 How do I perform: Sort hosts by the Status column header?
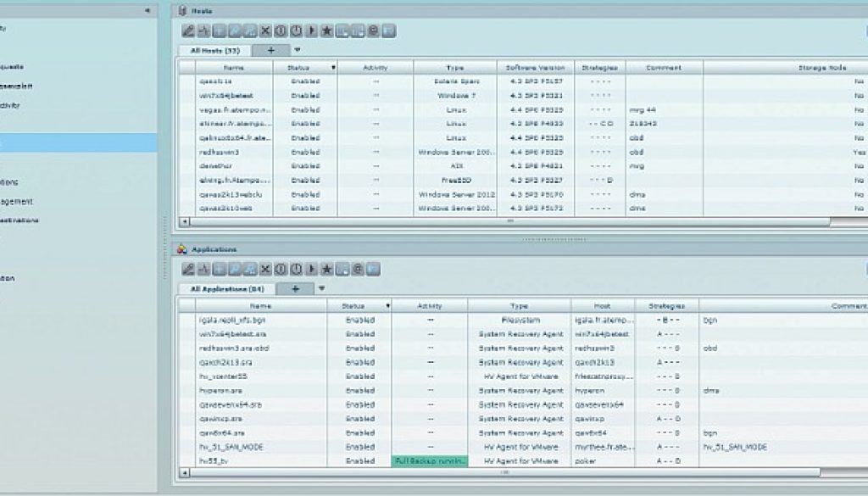tap(304, 66)
